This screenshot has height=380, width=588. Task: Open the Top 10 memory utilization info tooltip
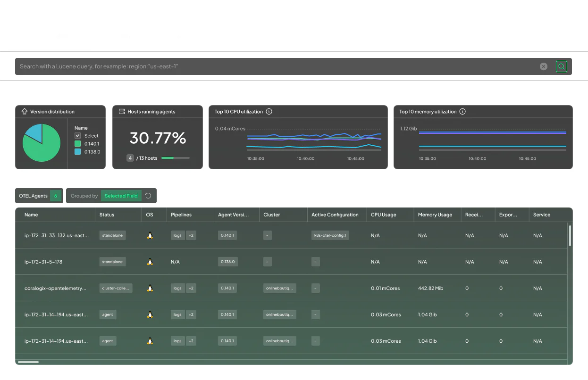(462, 111)
